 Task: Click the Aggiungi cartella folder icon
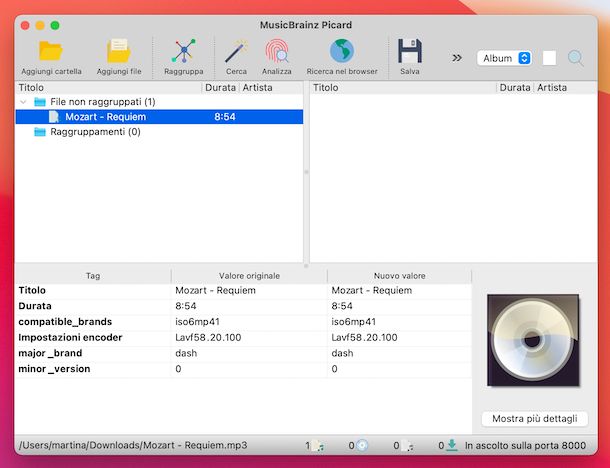pos(51,51)
